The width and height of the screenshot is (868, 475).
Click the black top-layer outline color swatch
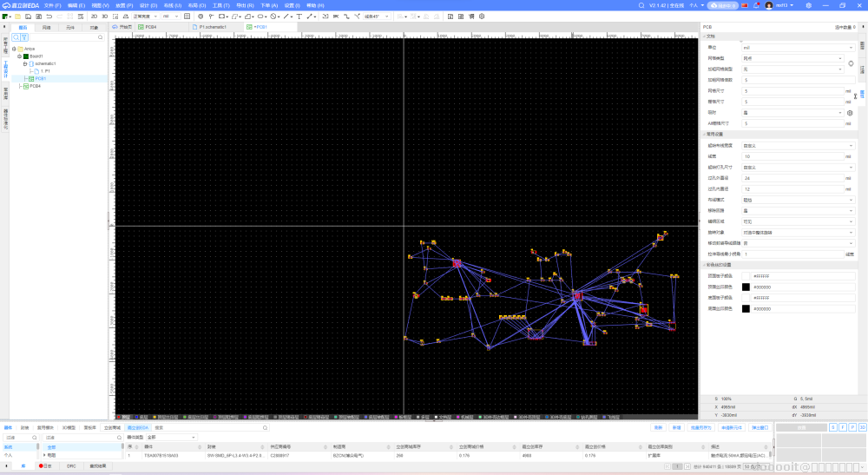(746, 287)
